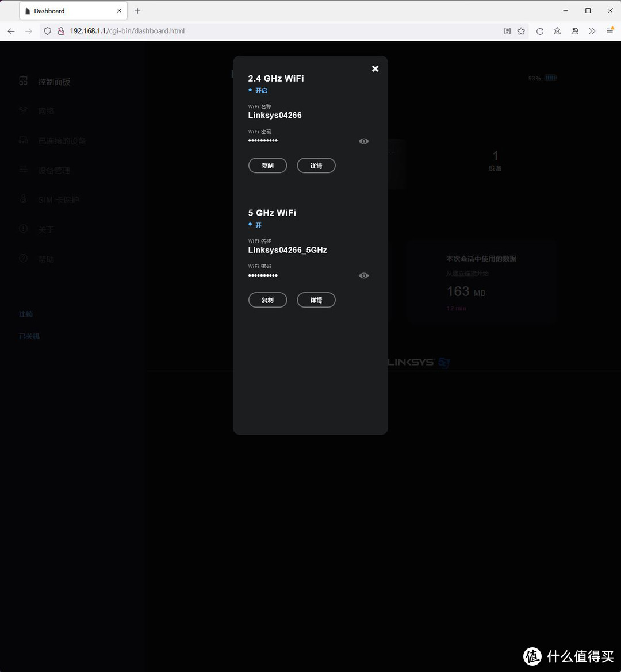The image size is (621, 672).
Task: Show the 5 GHz WiFi password
Action: (363, 276)
